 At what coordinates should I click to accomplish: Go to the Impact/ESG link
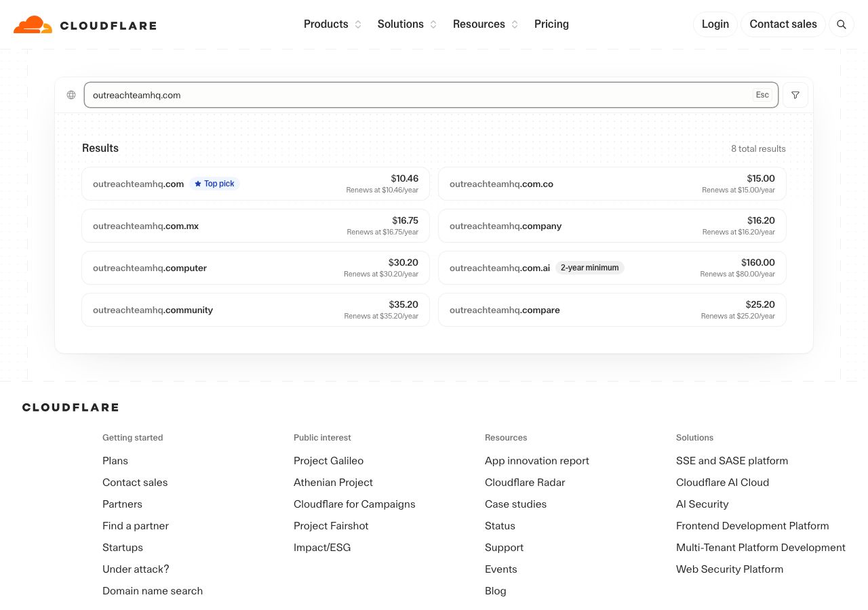[x=322, y=548]
